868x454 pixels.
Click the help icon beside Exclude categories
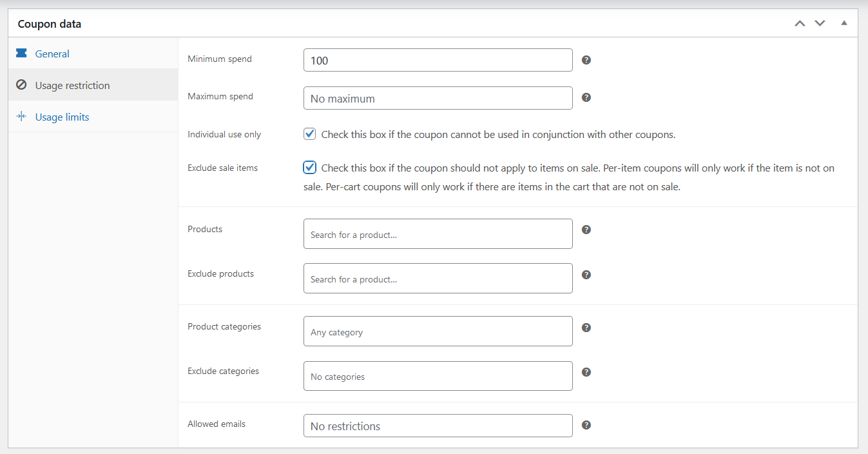point(586,372)
